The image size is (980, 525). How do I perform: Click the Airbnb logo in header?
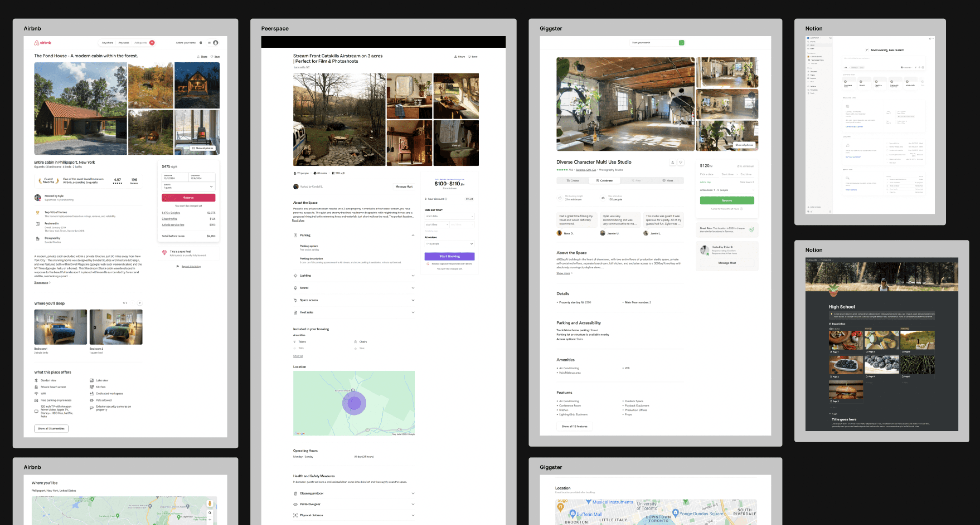43,43
